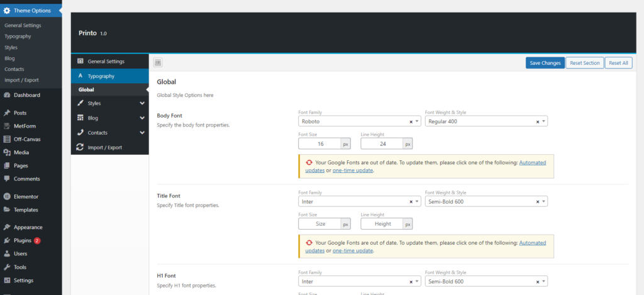Screen dimensions: 644x295
Task: Click Automated updates link under Body Font
Action: tap(532, 162)
